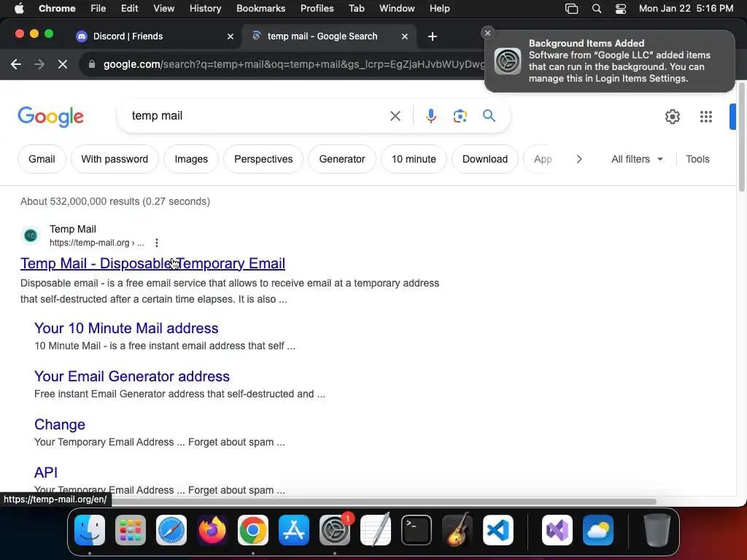Screen dimensions: 747x560
Task: Stop loading the page
Action: tap(63, 64)
